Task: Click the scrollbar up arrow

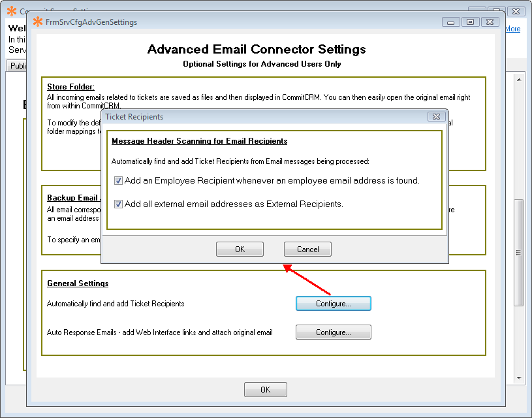Action: 520,79
